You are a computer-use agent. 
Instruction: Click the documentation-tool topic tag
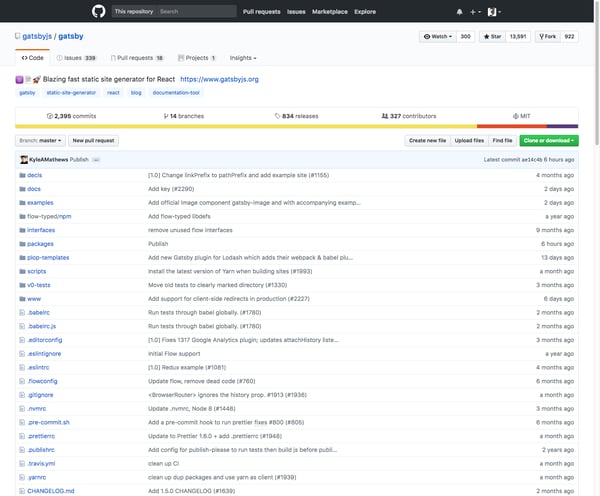pyautogui.click(x=176, y=93)
